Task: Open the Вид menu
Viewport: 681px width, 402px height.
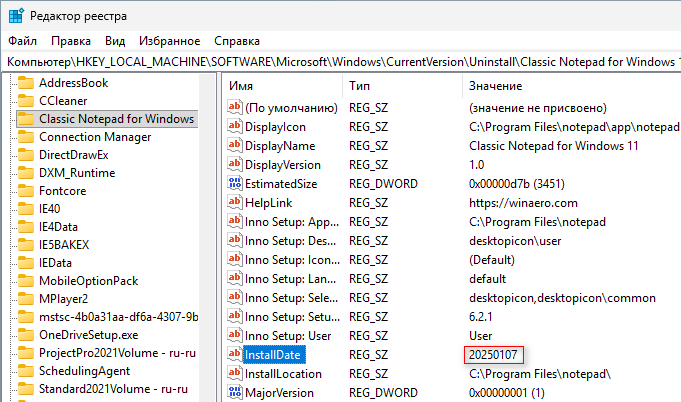Action: coord(115,41)
